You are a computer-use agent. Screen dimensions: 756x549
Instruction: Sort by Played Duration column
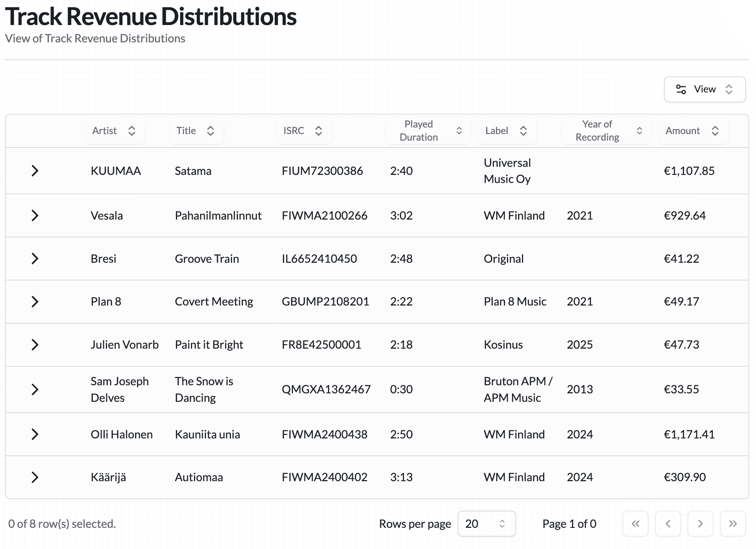[427, 131]
